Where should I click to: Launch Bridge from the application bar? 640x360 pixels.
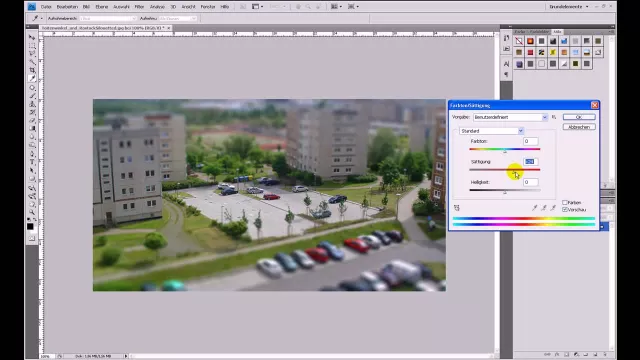(243, 7)
